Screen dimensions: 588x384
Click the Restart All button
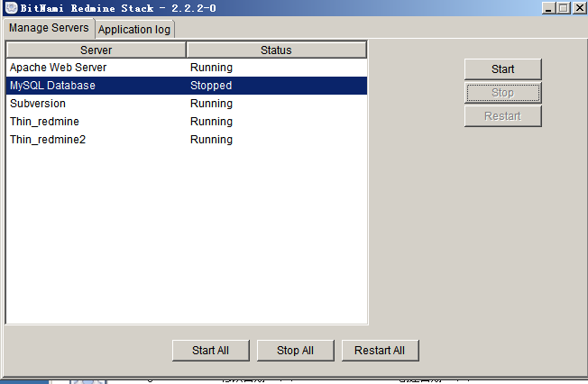tap(381, 351)
